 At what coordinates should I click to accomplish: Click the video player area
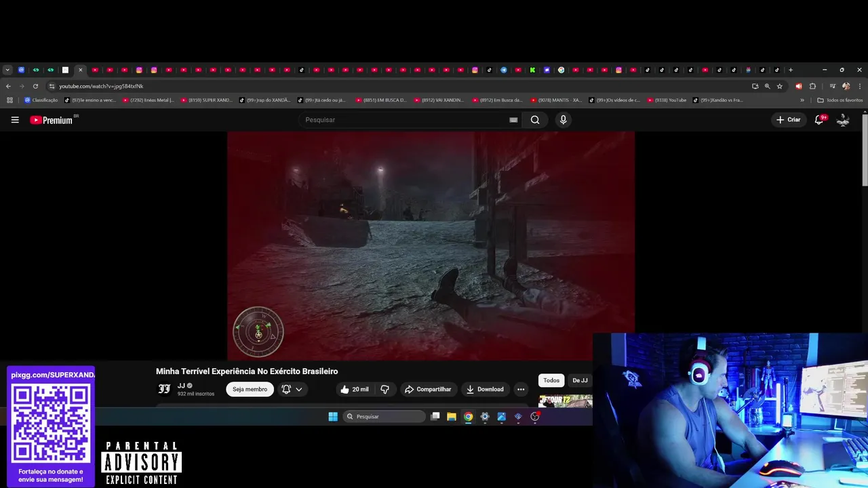coord(431,245)
